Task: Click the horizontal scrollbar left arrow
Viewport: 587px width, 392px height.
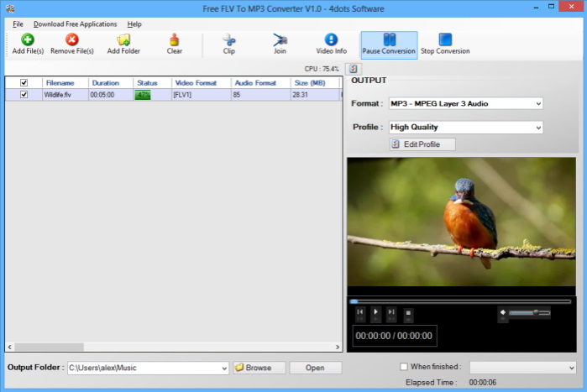Action: pos(10,348)
